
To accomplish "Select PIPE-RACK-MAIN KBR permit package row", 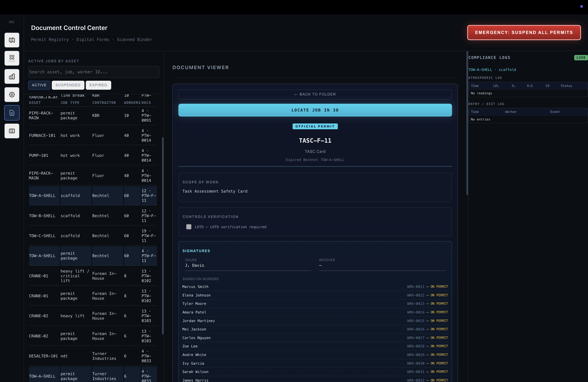I will (93, 115).
